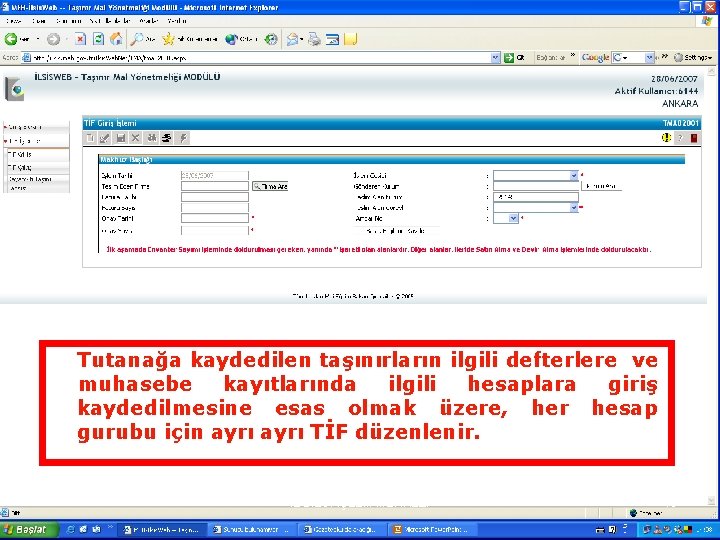
Task: Switch to Sunucu bulunamadı taskbar window
Action: [x=251, y=529]
